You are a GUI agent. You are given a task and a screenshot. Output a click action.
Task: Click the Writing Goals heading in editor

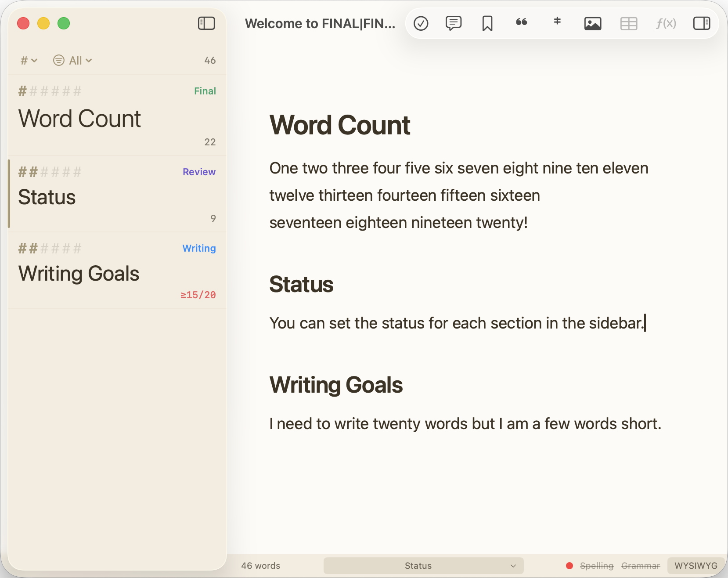coord(336,385)
